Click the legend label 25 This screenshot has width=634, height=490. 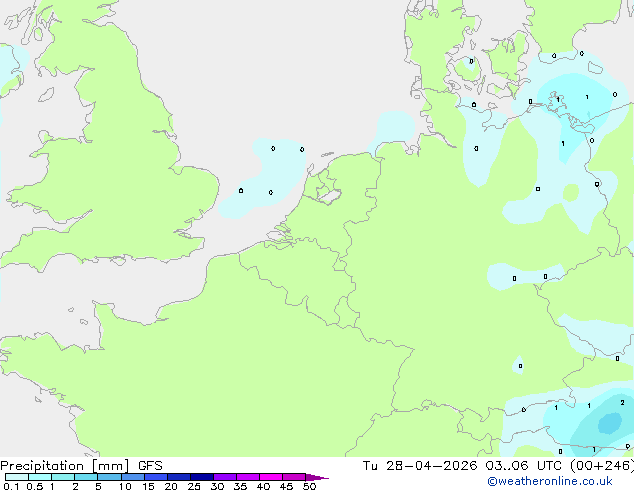click(x=194, y=486)
